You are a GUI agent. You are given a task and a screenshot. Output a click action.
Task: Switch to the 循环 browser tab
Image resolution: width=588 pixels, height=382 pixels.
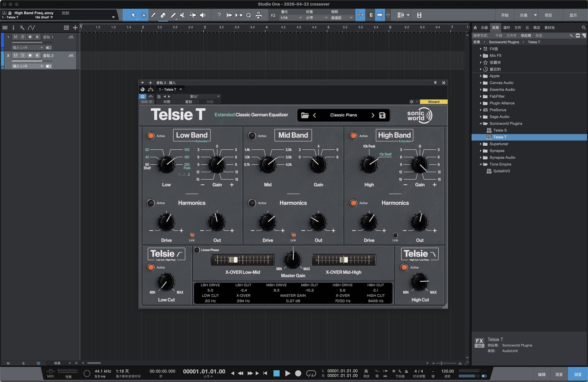coord(507,28)
